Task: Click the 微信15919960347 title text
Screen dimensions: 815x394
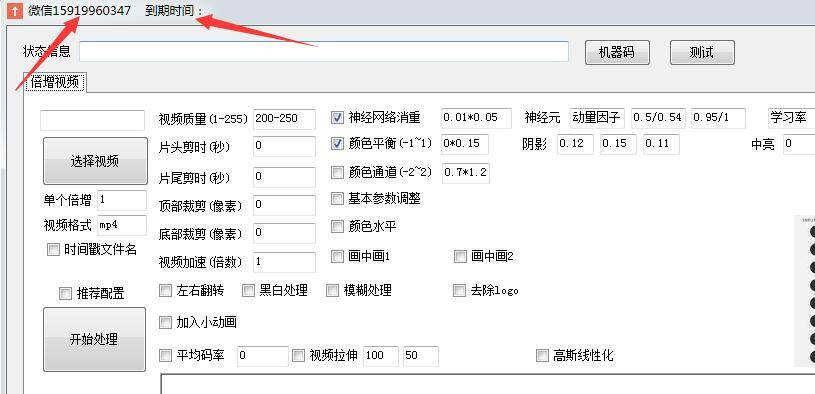Action: click(80, 10)
